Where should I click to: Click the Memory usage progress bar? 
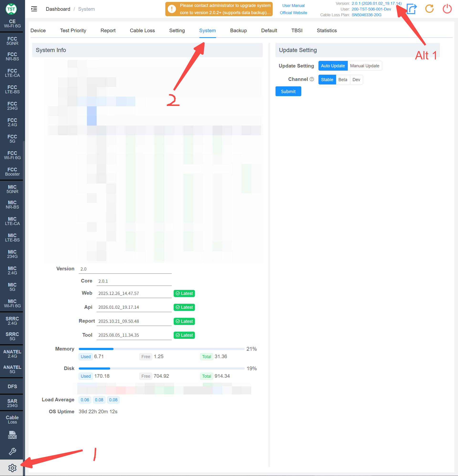coord(161,349)
